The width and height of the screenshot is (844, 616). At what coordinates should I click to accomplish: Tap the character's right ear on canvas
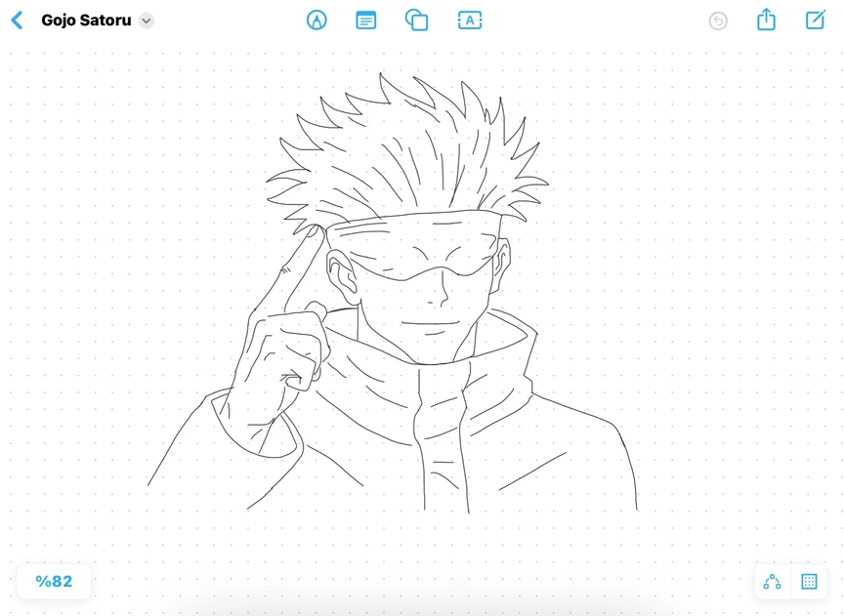tap(339, 273)
